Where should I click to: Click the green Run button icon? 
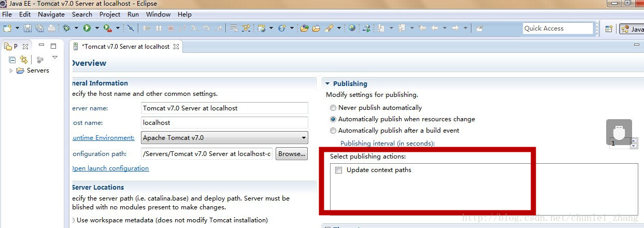87,28
